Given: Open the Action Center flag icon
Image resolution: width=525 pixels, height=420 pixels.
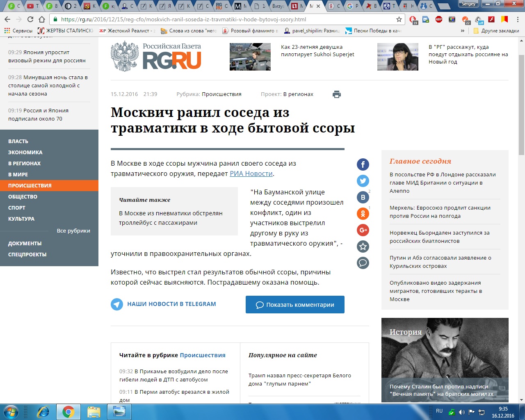Looking at the screenshot, I should click(x=472, y=412).
